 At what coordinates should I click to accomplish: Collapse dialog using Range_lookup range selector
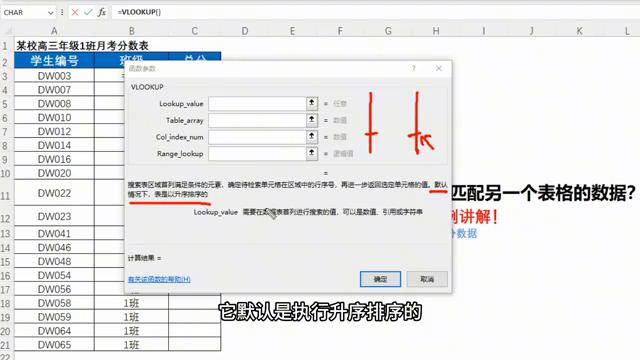click(x=312, y=153)
